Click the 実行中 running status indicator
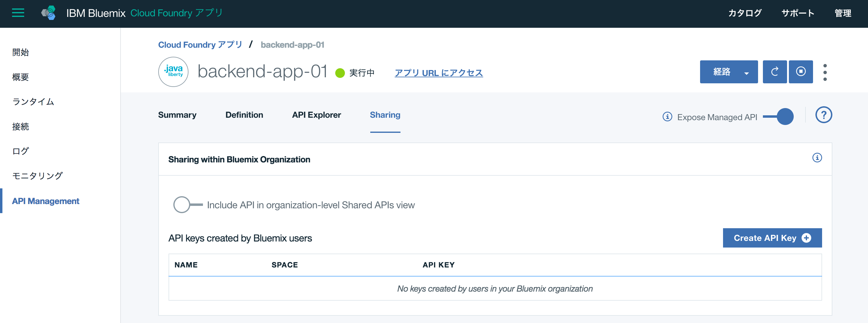This screenshot has height=323, width=868. (355, 73)
